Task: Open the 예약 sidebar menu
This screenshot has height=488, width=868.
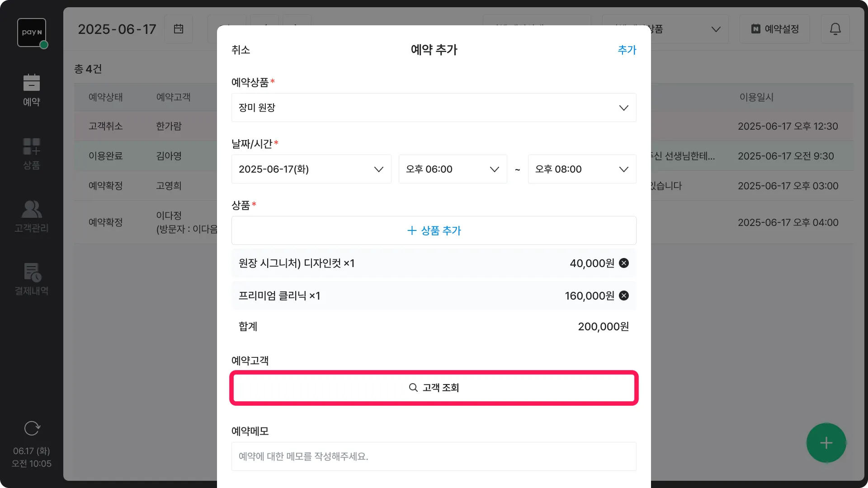Action: pos(32,90)
